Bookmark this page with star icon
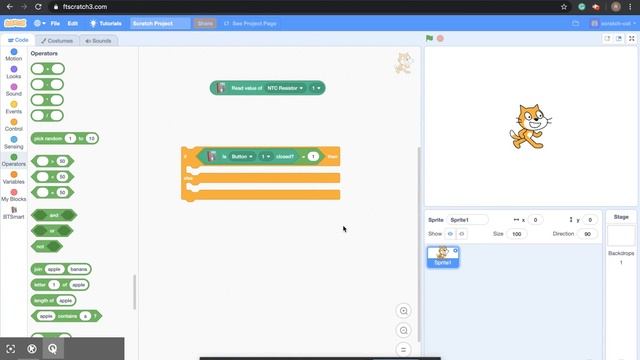 [x=564, y=7]
